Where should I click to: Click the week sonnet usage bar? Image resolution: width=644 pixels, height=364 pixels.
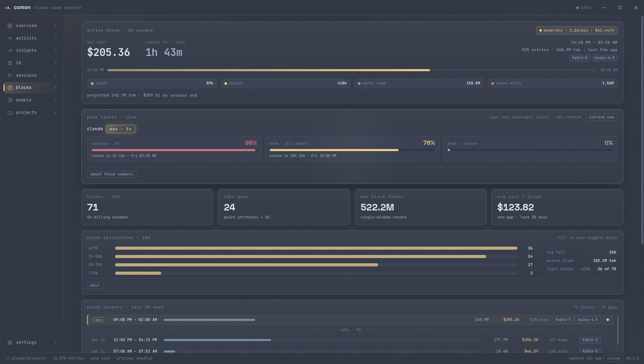click(x=530, y=150)
